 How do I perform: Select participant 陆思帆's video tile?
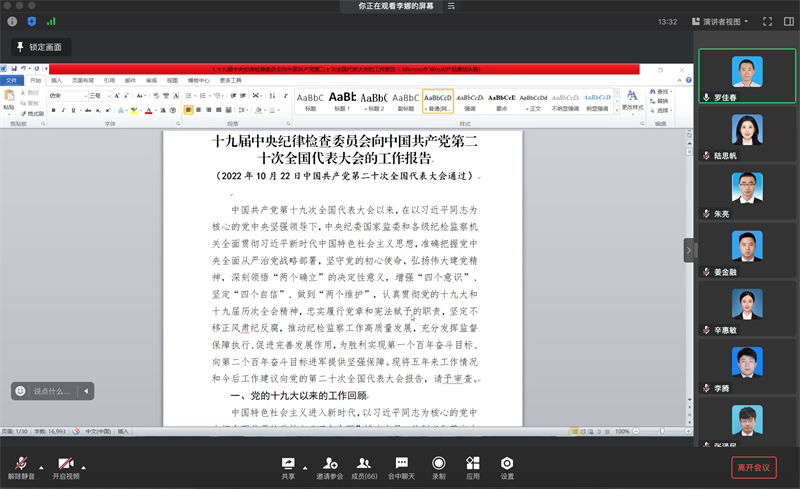click(x=747, y=134)
